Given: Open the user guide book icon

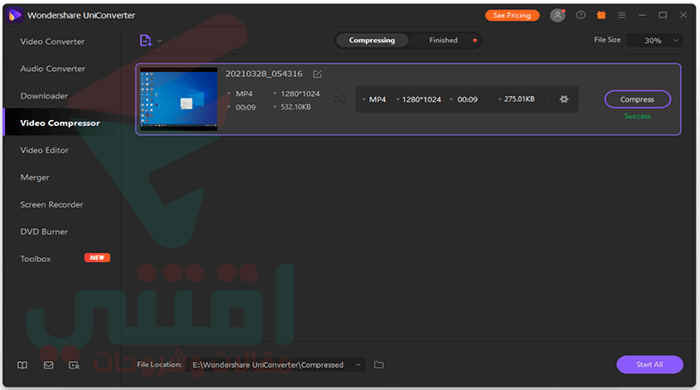Looking at the screenshot, I should point(22,365).
